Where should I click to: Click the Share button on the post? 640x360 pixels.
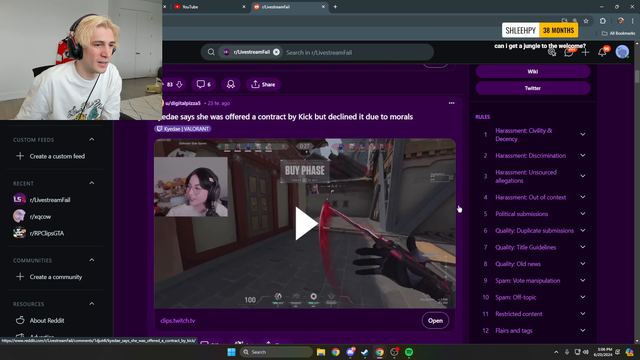(263, 84)
